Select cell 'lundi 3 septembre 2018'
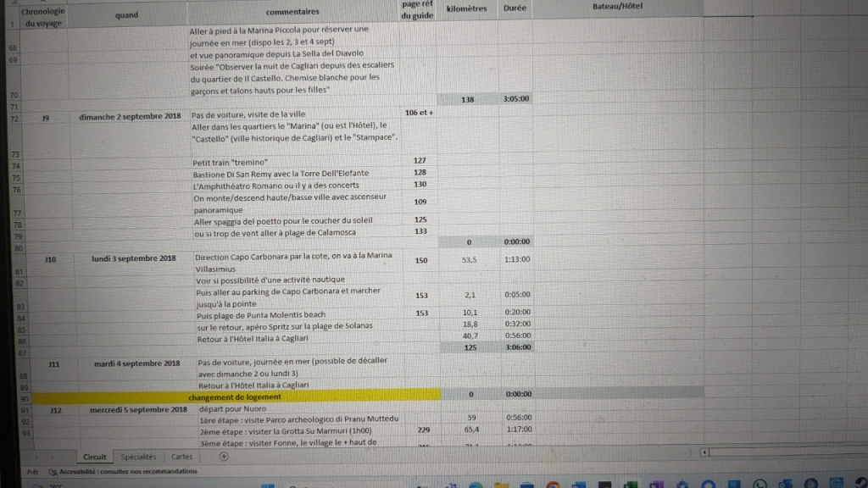868x488 pixels. (133, 258)
